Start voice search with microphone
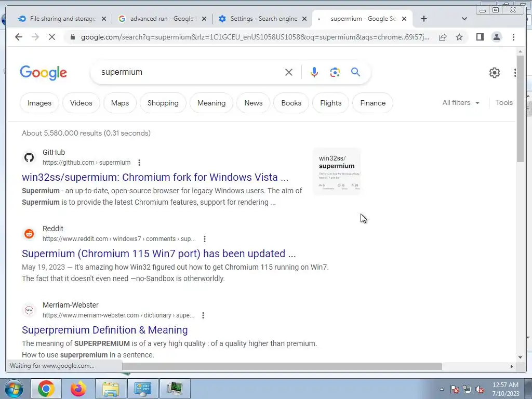This screenshot has height=399, width=532. pyautogui.click(x=314, y=72)
